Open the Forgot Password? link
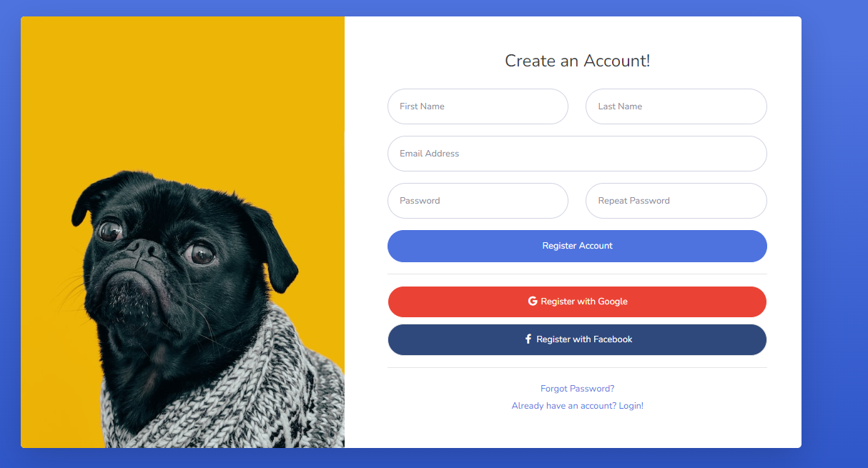Viewport: 868px width, 468px height. (x=577, y=389)
